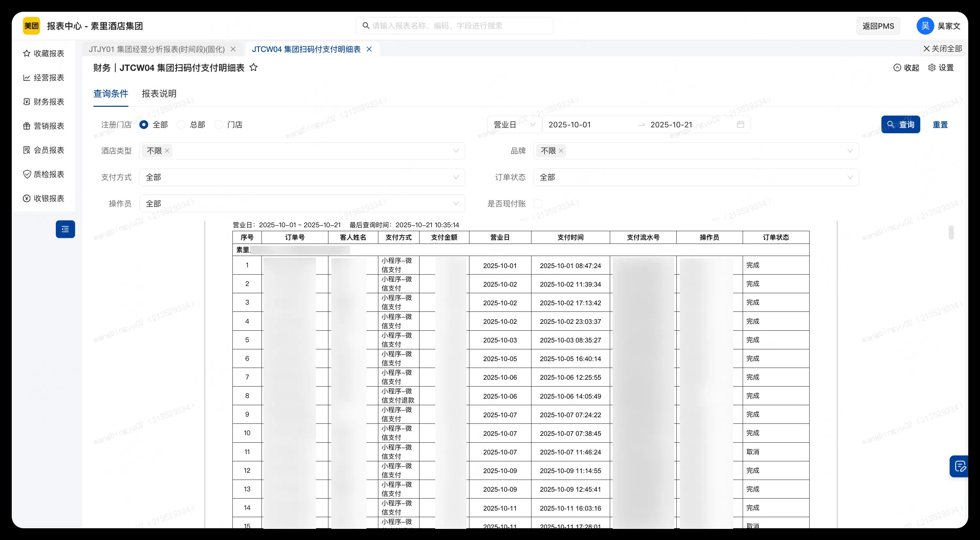Click the 查询 button to run query
The image size is (980, 540).
[900, 124]
